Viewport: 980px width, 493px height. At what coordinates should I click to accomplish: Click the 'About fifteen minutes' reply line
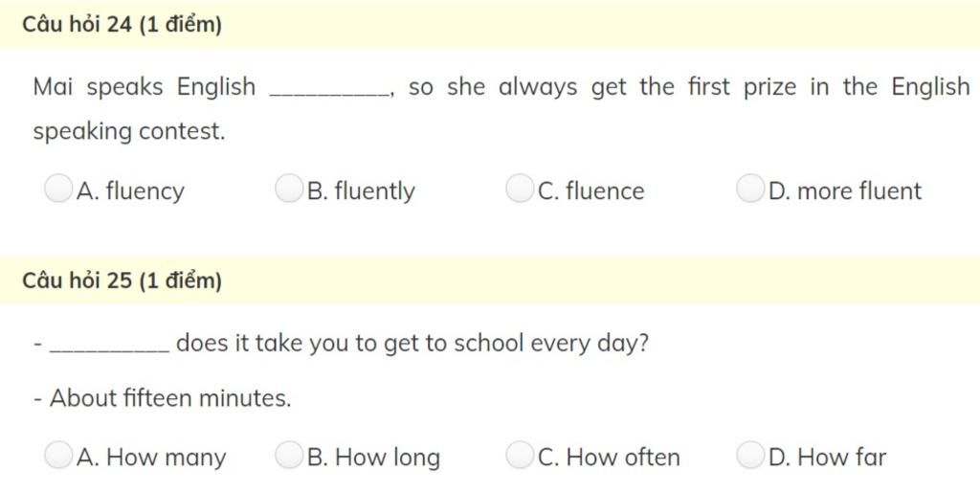point(163,398)
